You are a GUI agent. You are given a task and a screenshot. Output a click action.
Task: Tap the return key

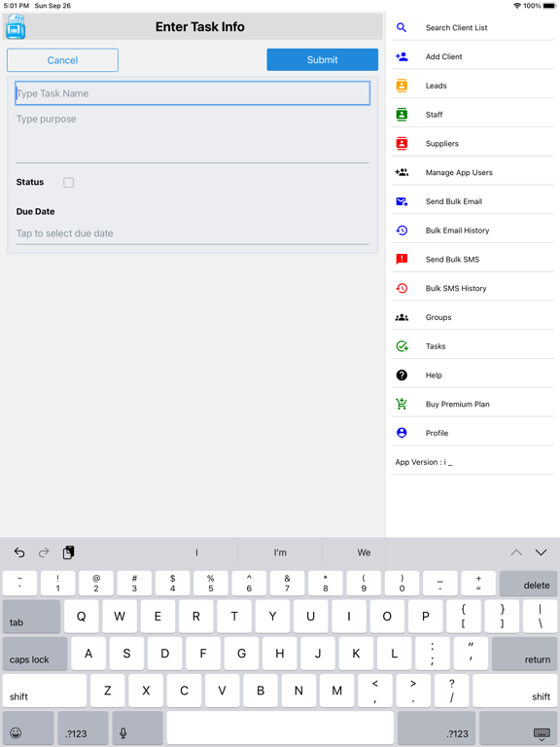coord(524,654)
